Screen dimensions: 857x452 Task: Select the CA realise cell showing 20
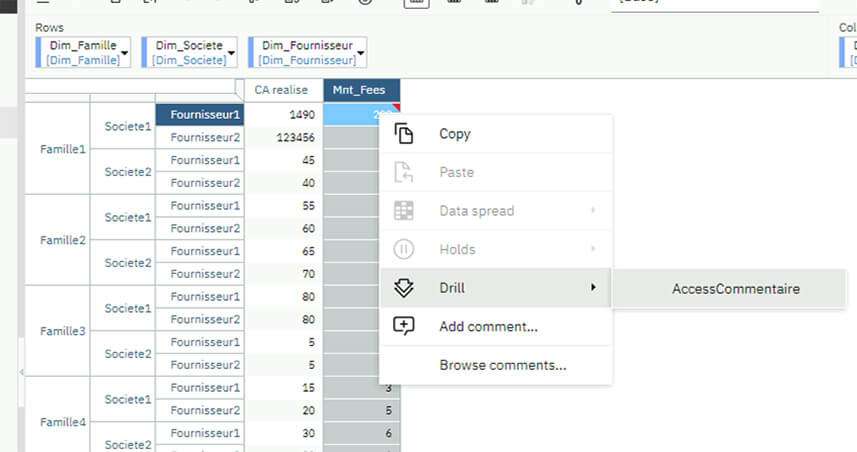coord(284,410)
